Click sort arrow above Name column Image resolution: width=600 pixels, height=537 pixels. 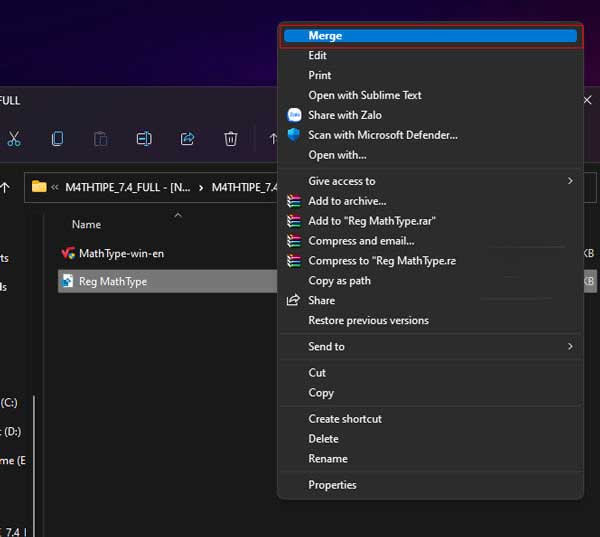pos(178,215)
